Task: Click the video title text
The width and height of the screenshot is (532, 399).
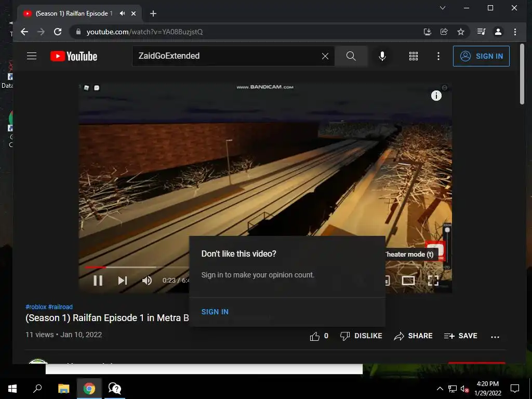Action: click(107, 318)
